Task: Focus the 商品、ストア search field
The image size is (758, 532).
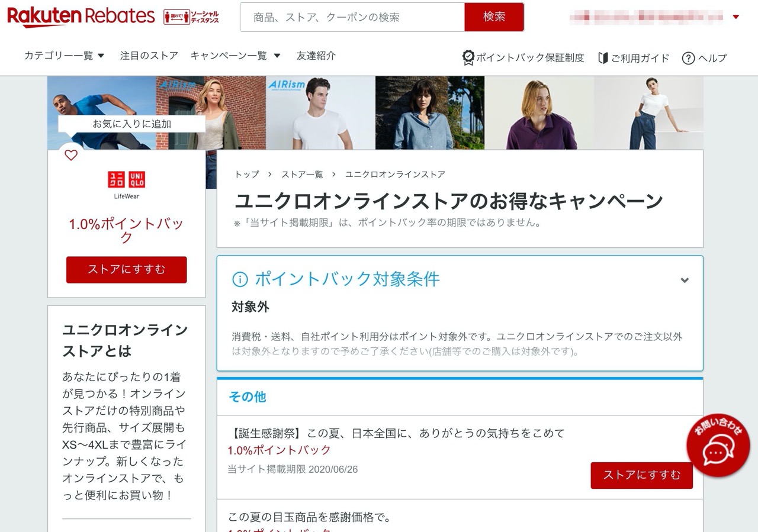Action: pos(352,17)
